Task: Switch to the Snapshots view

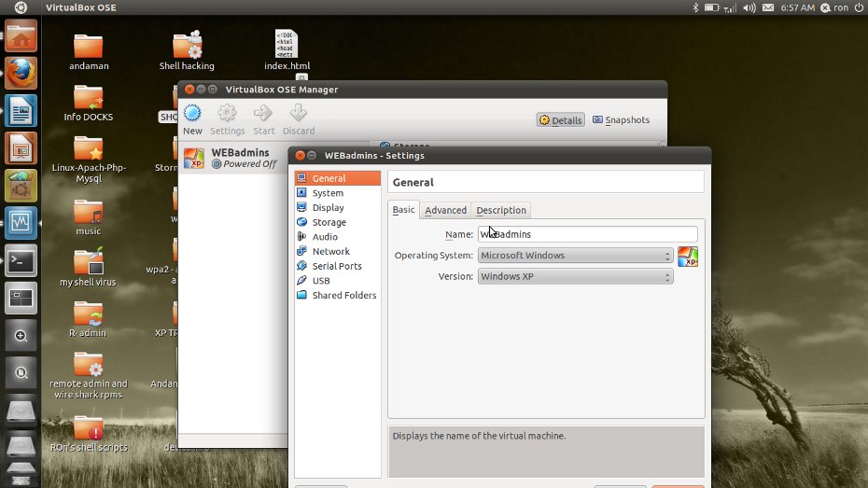Action: click(621, 120)
